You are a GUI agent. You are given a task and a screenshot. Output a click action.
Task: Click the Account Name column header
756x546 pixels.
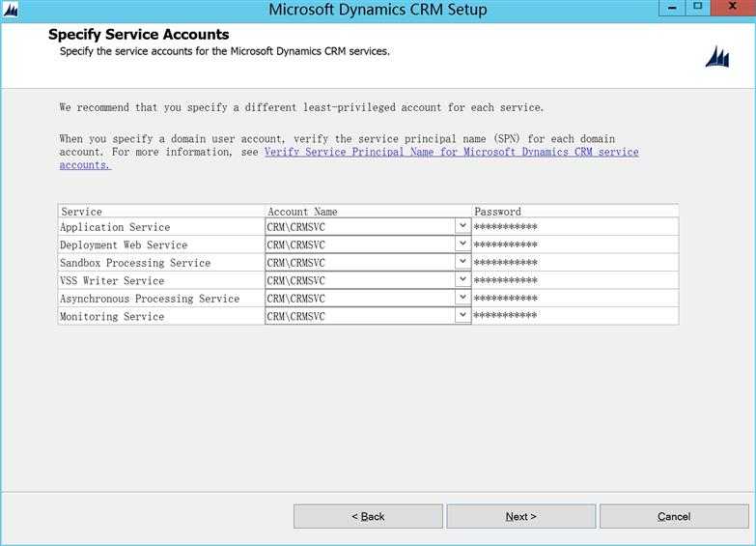tap(368, 212)
